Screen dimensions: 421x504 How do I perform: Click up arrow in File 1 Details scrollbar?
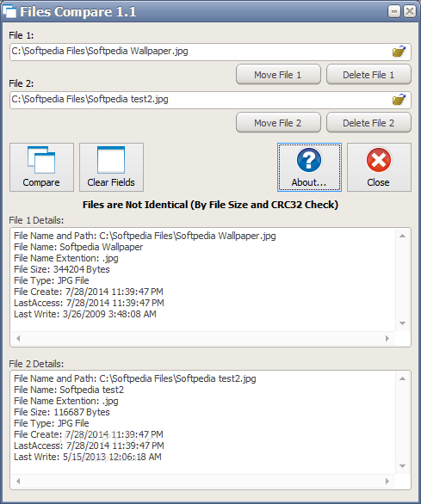pyautogui.click(x=402, y=236)
